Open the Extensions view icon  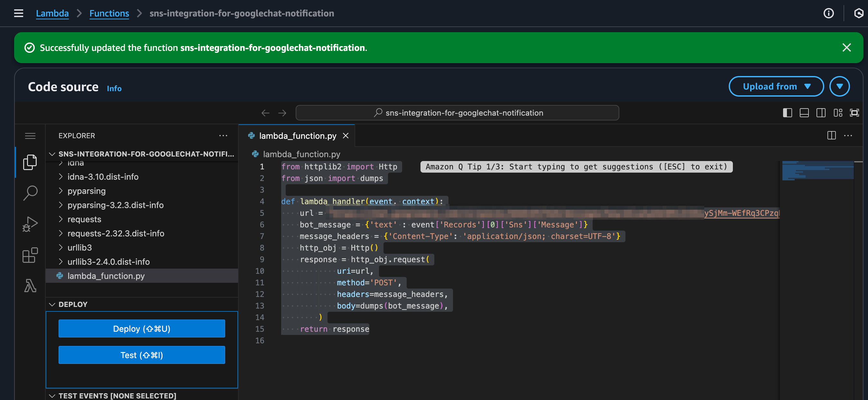pyautogui.click(x=30, y=255)
